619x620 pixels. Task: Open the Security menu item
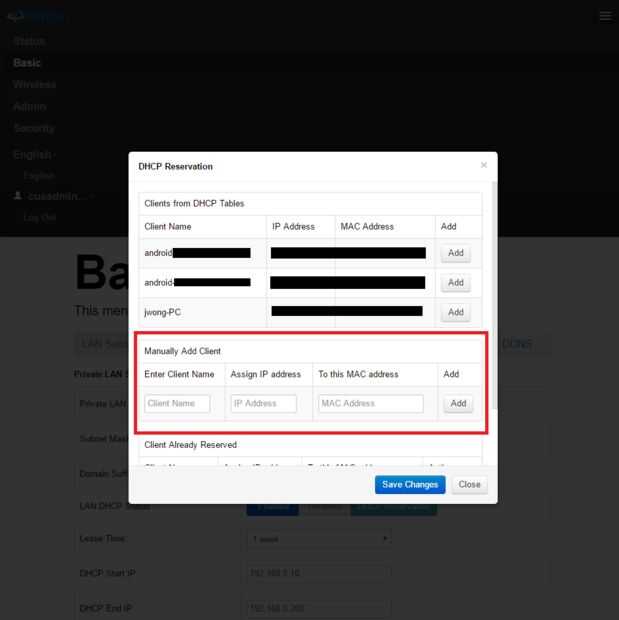(x=34, y=129)
